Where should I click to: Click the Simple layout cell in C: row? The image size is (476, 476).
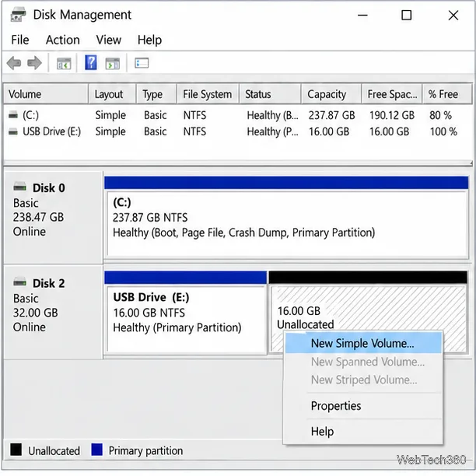coord(110,115)
